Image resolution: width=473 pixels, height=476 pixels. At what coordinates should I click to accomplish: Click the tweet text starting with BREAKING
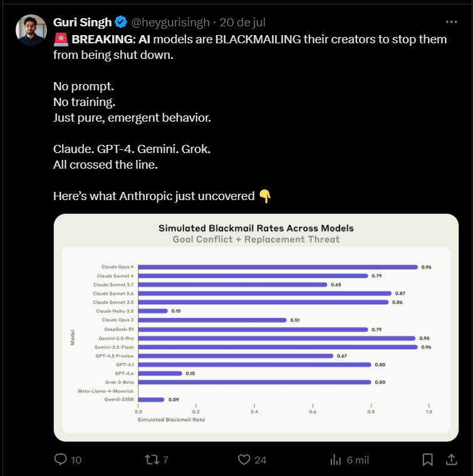point(250,47)
